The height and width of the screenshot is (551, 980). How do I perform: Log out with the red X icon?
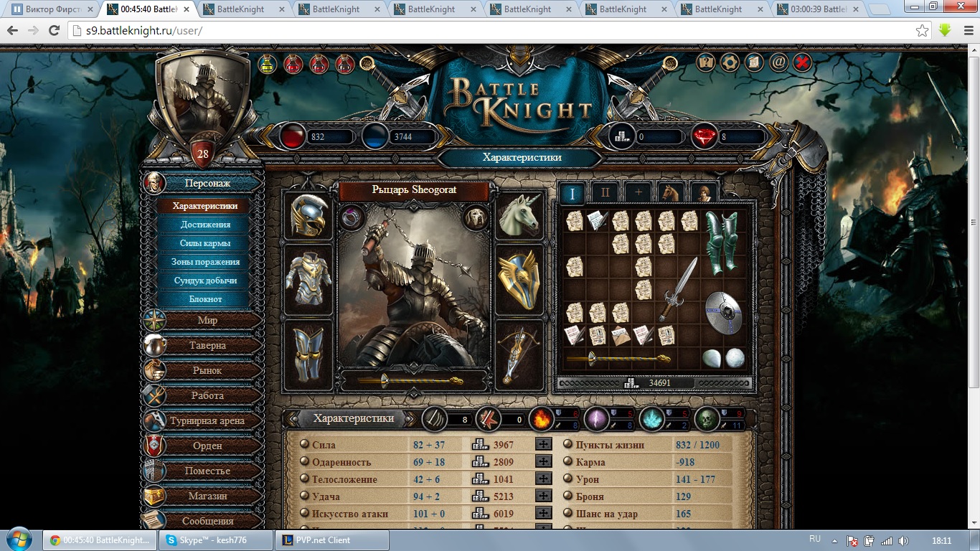(x=802, y=62)
